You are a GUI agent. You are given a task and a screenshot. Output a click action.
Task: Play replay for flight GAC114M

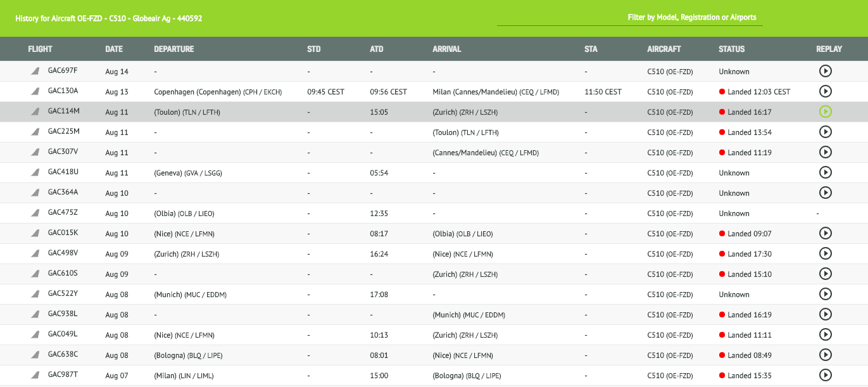[825, 111]
